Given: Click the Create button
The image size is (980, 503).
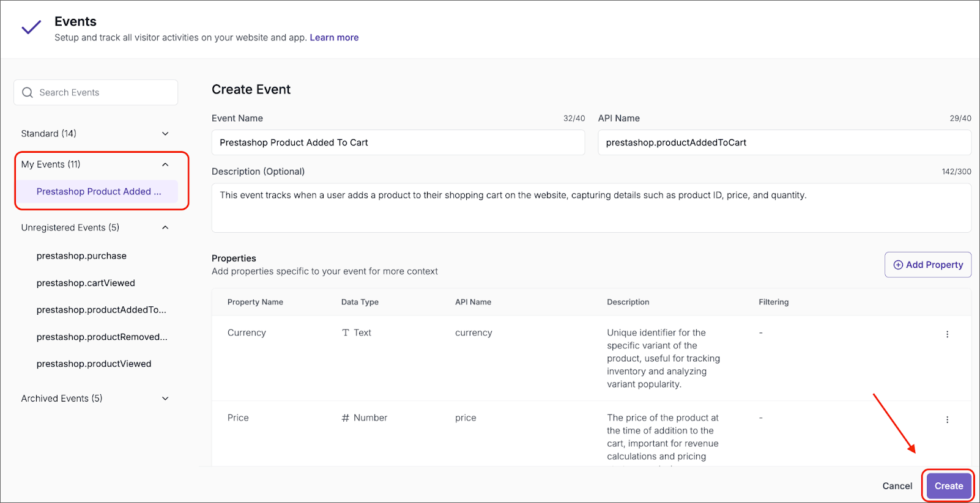Looking at the screenshot, I should [948, 486].
